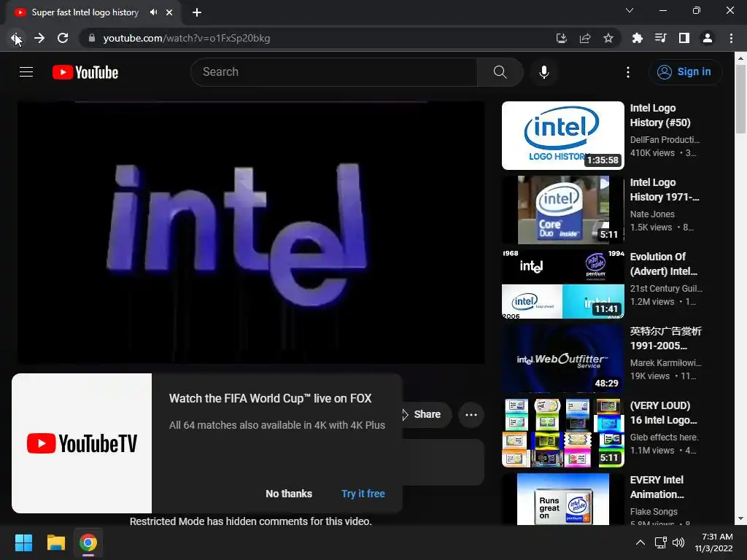Click the install app icon in address bar

point(562,38)
